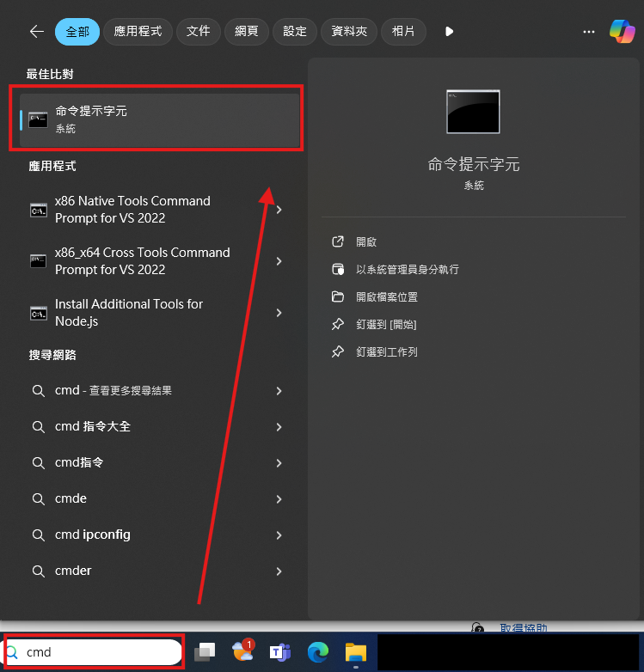This screenshot has height=672, width=644.
Task: Open Task View from the taskbar
Action: point(205,652)
